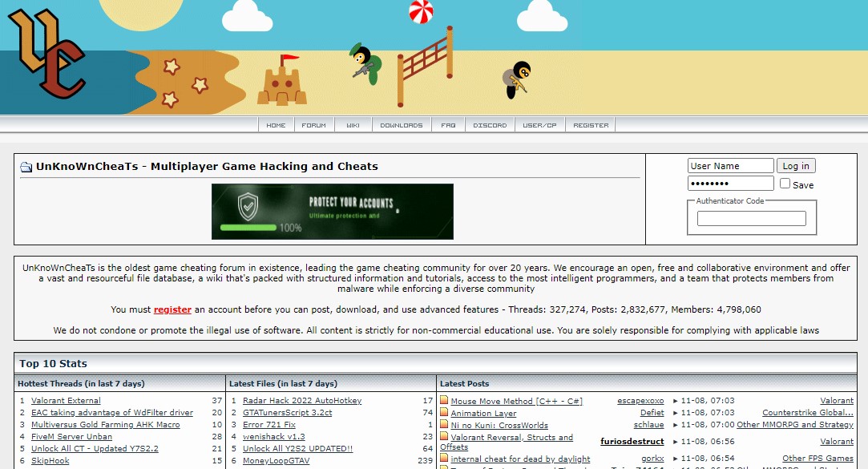868x469 pixels.
Task: Open the FiveM Server Unban thread
Action: (x=71, y=436)
